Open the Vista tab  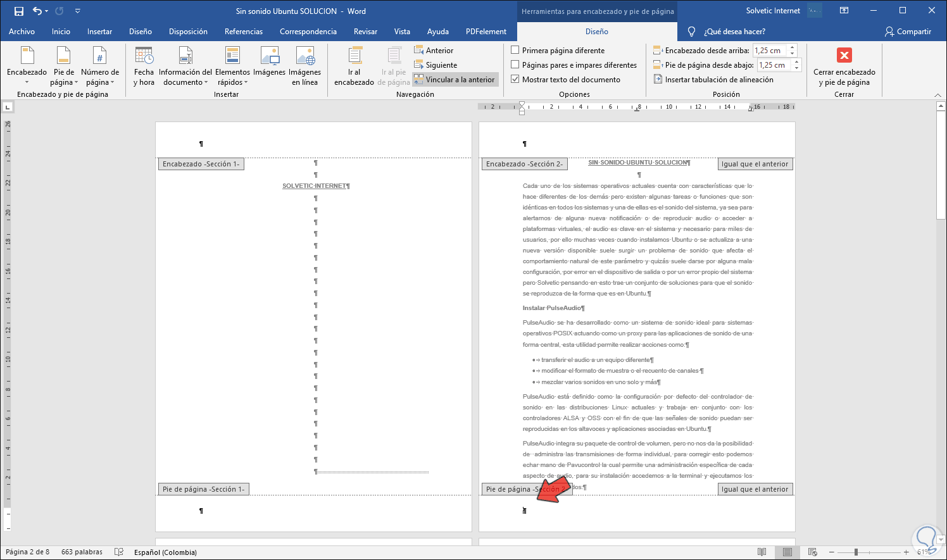(x=402, y=32)
